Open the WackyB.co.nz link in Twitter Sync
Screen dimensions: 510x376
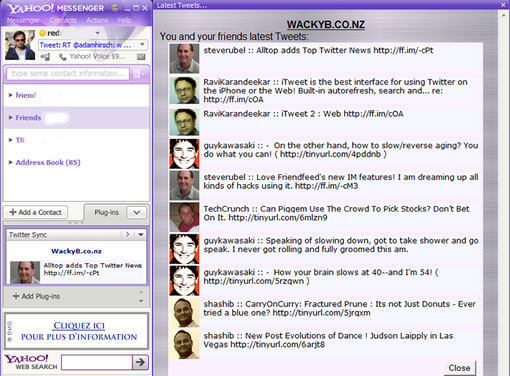click(x=76, y=251)
